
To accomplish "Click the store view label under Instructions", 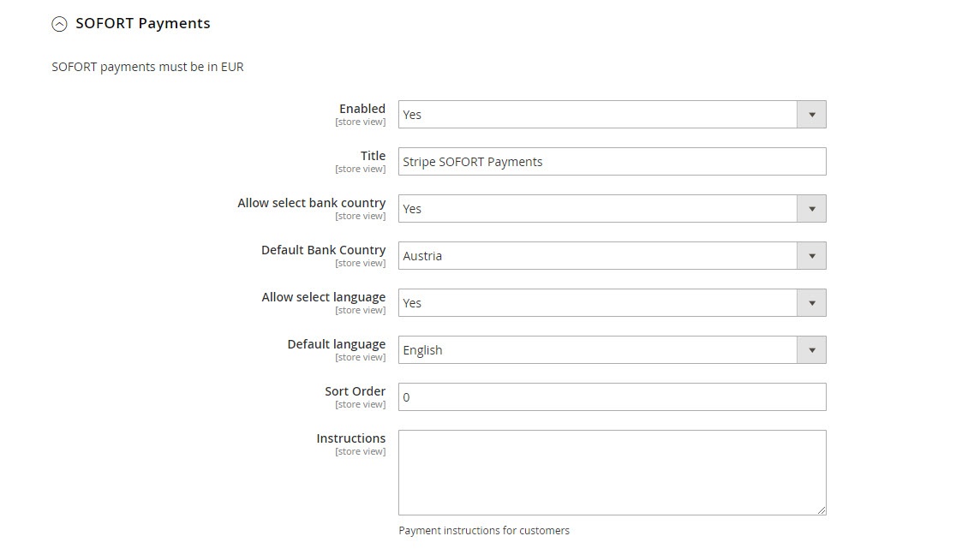I will click(361, 451).
